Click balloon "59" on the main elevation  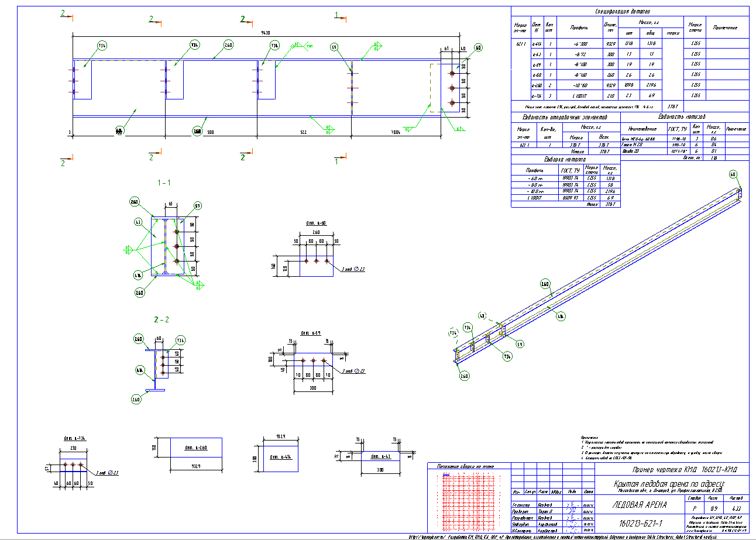click(x=334, y=47)
